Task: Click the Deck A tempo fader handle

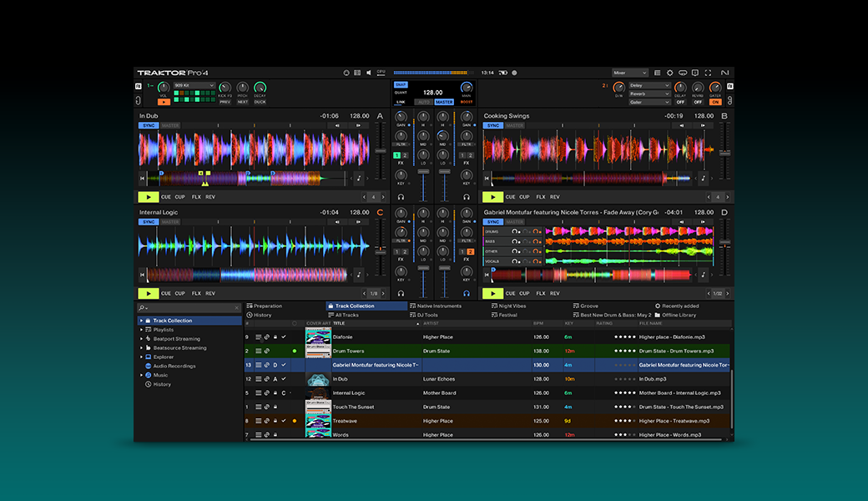Action: (381, 150)
